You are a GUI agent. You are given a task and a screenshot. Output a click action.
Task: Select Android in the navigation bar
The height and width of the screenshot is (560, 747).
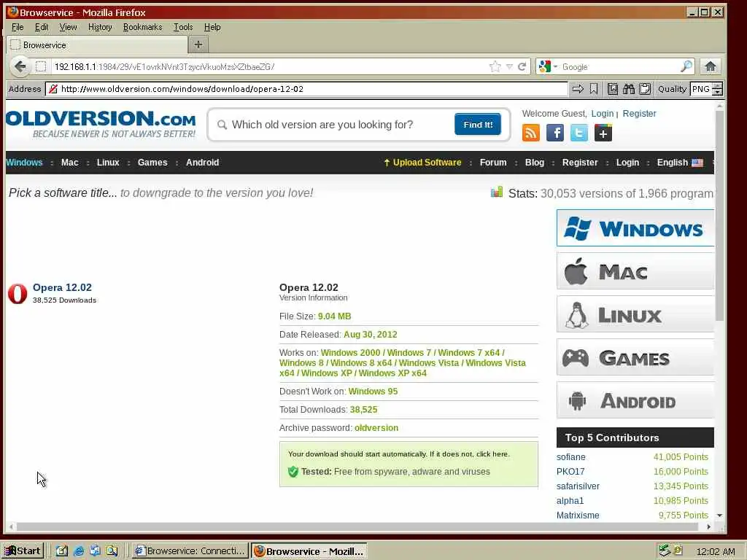click(203, 163)
